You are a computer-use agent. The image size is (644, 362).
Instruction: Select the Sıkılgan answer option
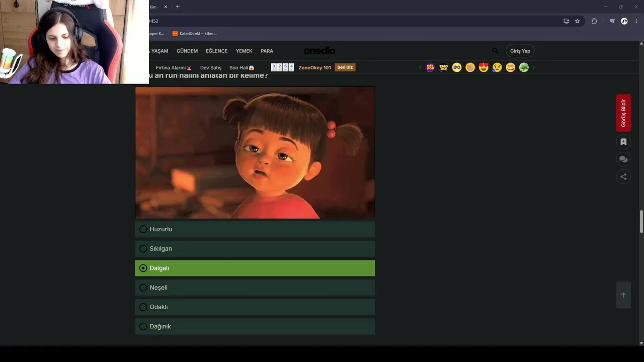pos(255,249)
